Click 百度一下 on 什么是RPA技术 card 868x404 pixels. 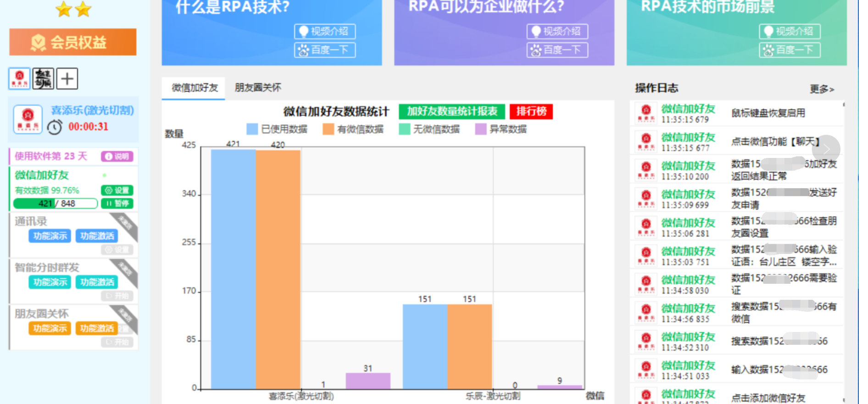pyautogui.click(x=325, y=50)
